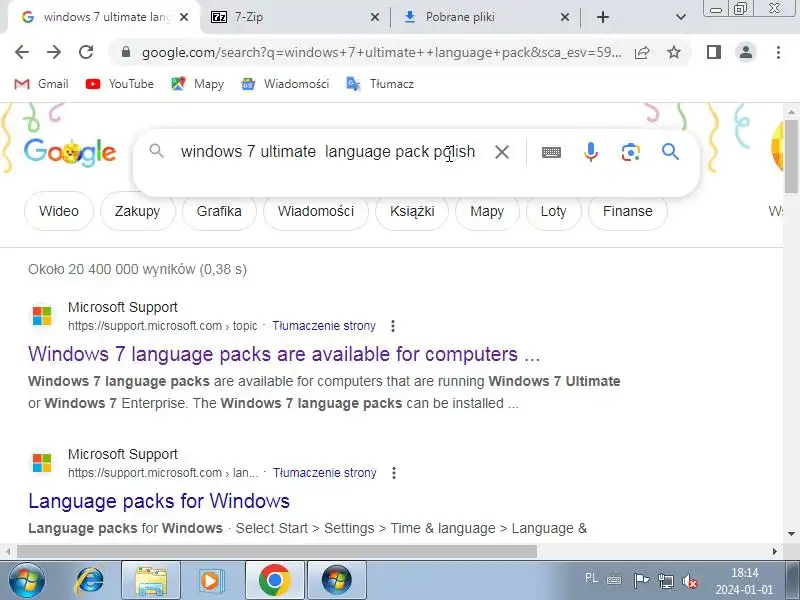Image resolution: width=800 pixels, height=600 pixels.
Task: Open more options for Language packs result
Action: [x=394, y=473]
